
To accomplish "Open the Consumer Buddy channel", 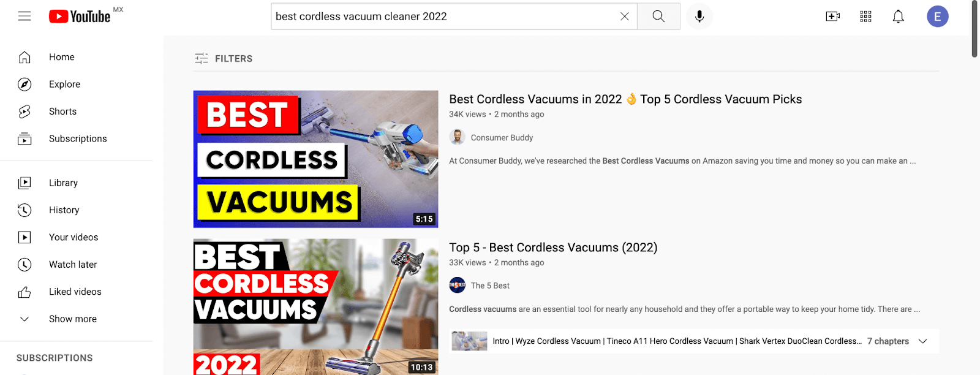I will click(x=502, y=137).
